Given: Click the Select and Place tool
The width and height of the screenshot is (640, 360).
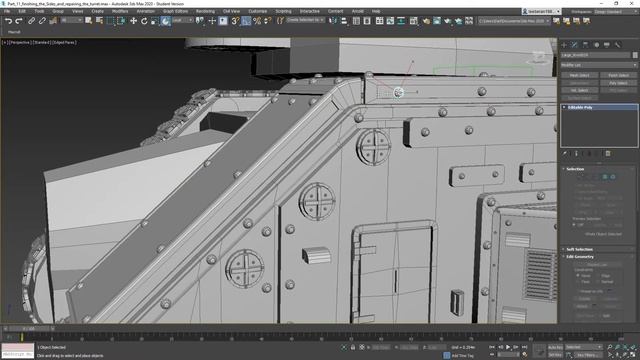Looking at the screenshot, I should tap(165, 21).
